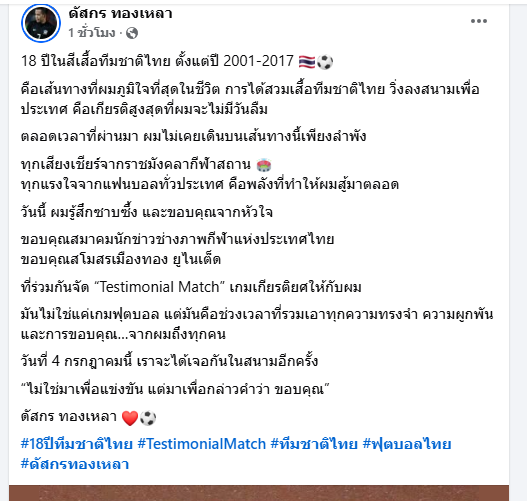Click the soccer ball emoji after 2001-2017
This screenshot has height=501, width=527.
pos(325,62)
